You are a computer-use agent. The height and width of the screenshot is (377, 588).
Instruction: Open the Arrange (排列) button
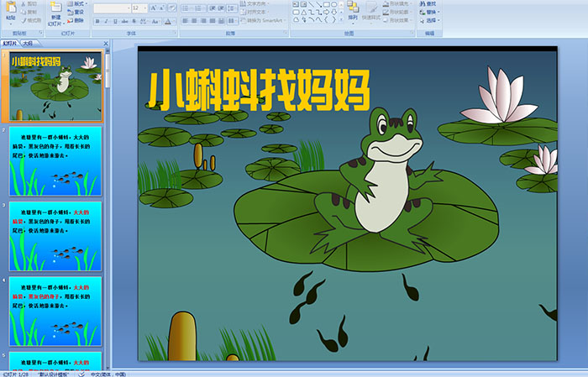tap(353, 11)
